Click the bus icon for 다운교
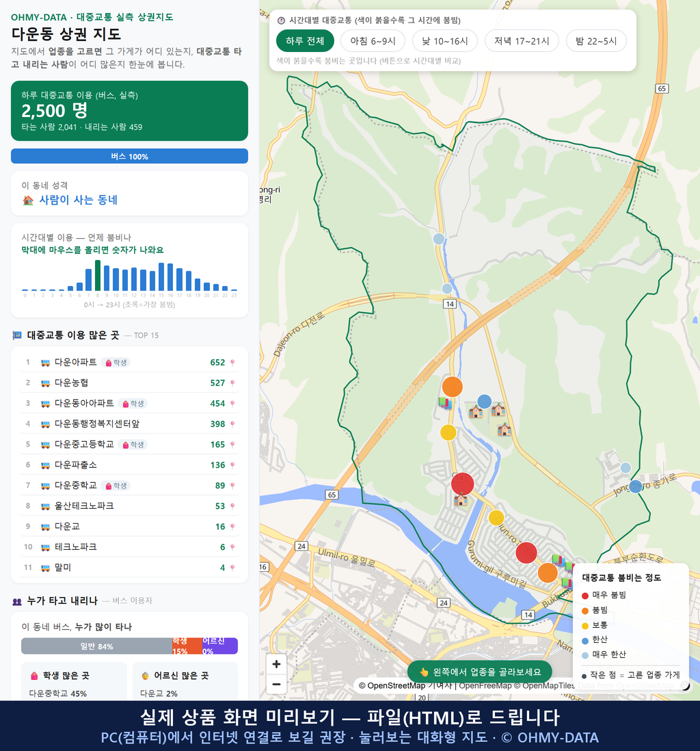The height and width of the screenshot is (751, 700). 46,527
